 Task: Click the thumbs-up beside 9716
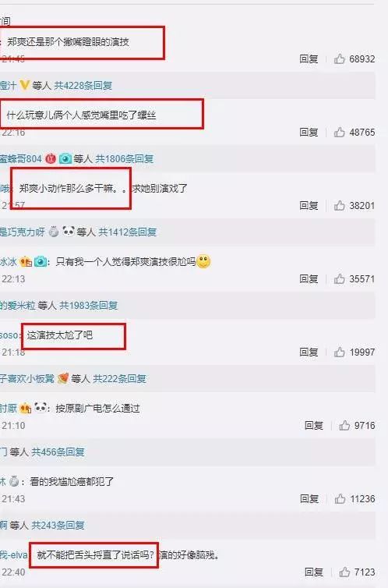click(344, 425)
